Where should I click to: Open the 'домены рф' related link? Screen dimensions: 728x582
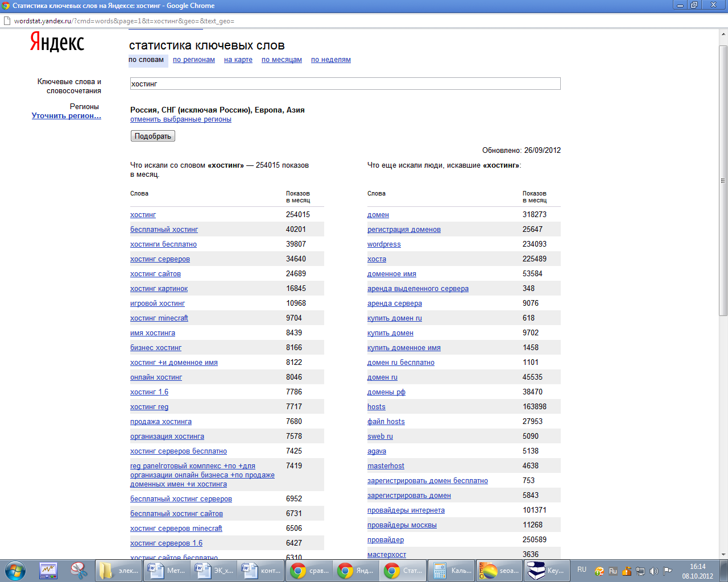(x=386, y=392)
